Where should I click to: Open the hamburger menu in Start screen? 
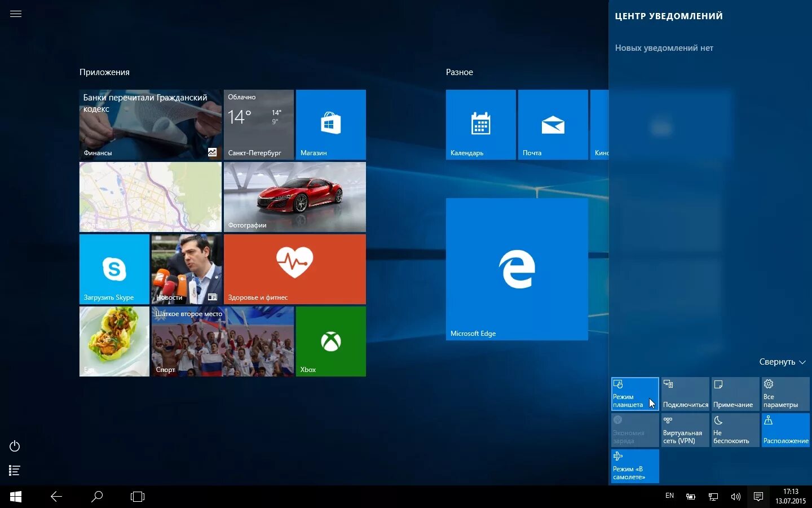(16, 14)
